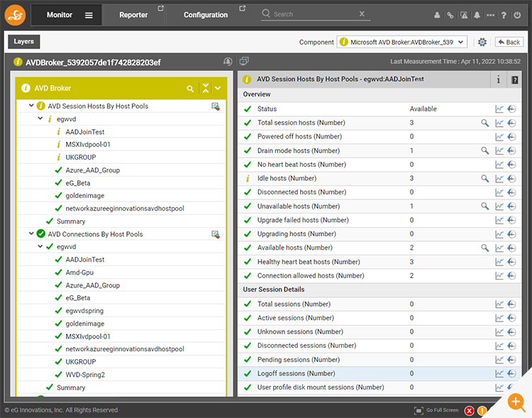Click the copy windows icon in title bar
The height and width of the screenshot is (418, 532).
pyautogui.click(x=244, y=61)
